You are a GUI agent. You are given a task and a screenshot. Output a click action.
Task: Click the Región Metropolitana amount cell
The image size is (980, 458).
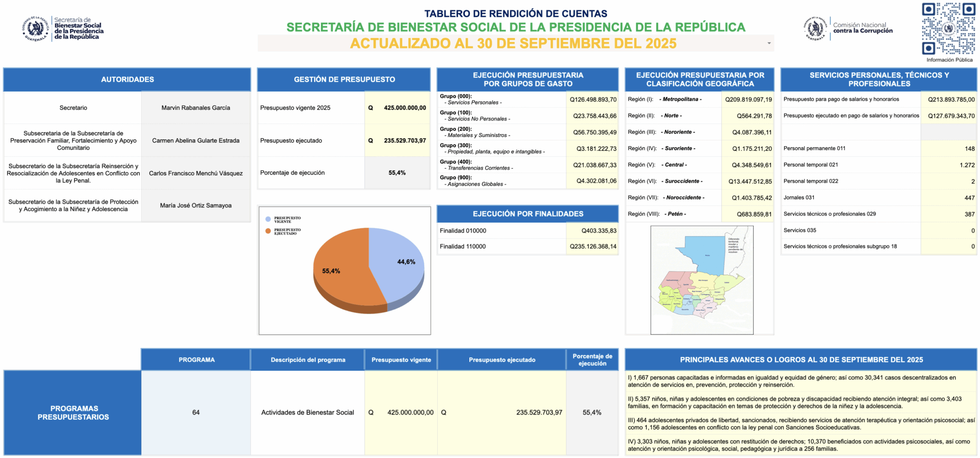748,100
